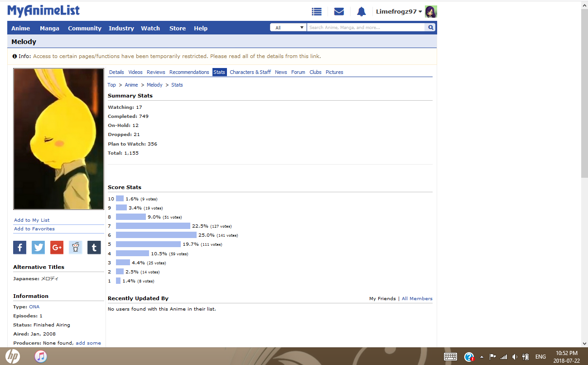Expand the Limefrogz97 account dropdown
This screenshot has width=588, height=365.
(x=399, y=12)
